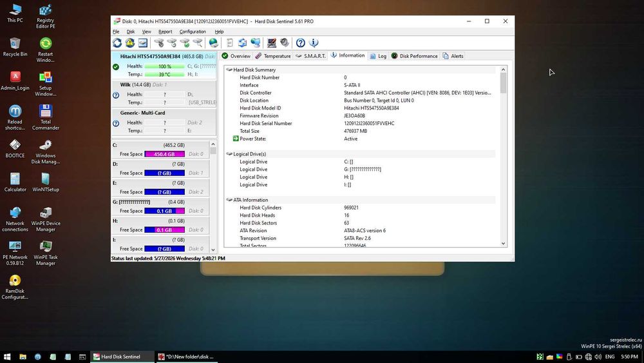
Task: Collapse the Logical Drive(s) section
Action: coord(229,154)
